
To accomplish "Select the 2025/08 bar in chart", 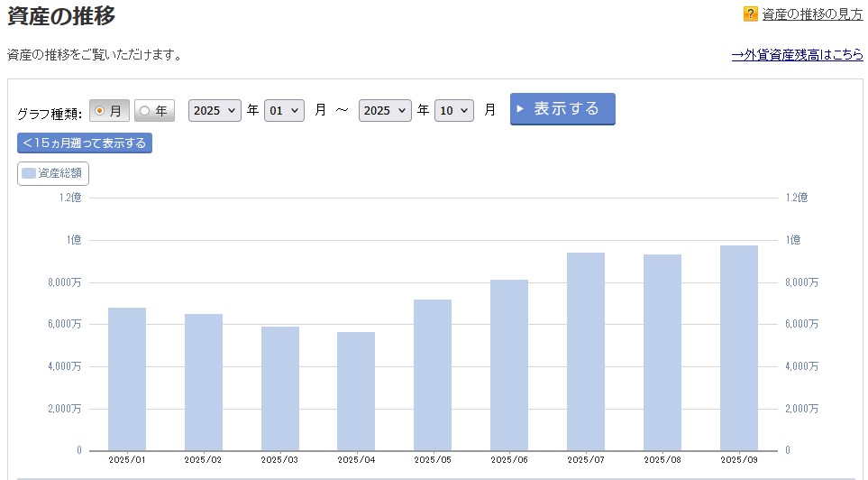I will (x=662, y=353).
